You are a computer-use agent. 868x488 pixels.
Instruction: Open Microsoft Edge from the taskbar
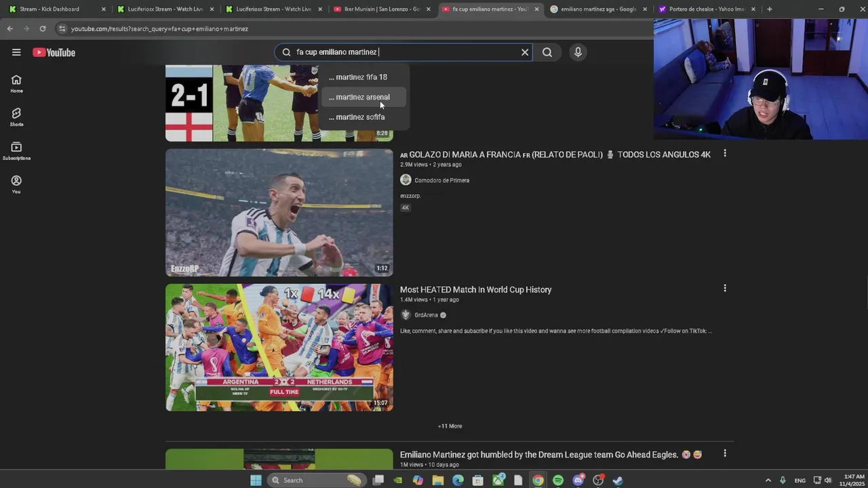(458, 481)
